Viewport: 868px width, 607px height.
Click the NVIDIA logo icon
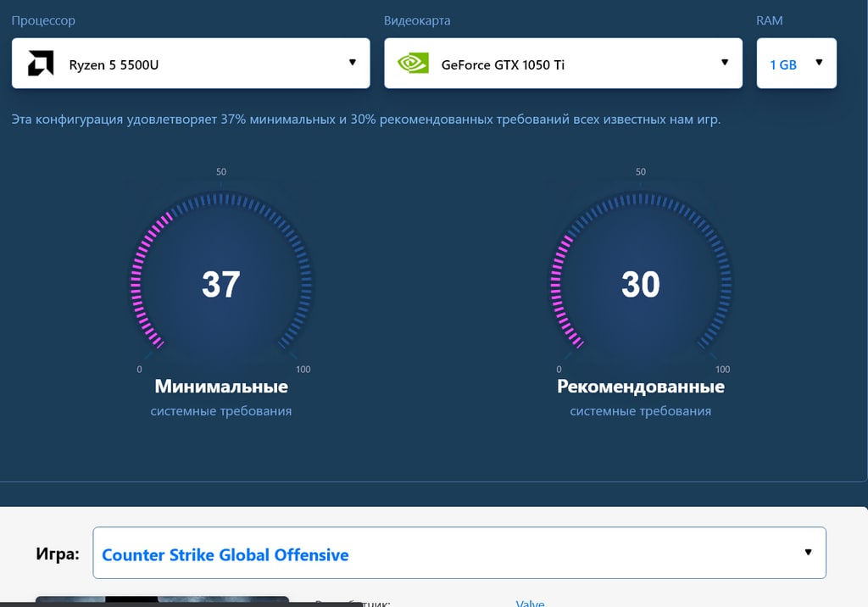tap(413, 63)
